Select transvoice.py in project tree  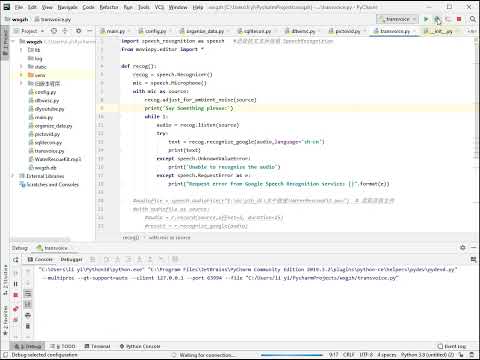click(49, 151)
